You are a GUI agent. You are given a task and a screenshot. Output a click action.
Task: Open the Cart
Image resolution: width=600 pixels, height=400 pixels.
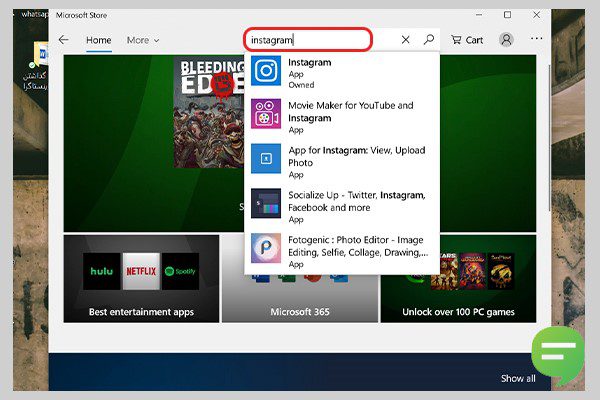pyautogui.click(x=467, y=40)
